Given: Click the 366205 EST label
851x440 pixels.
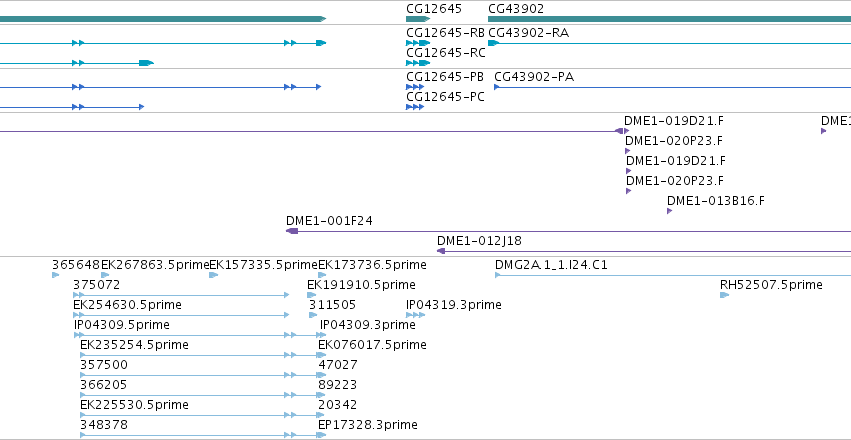Looking at the screenshot, I should tap(104, 385).
